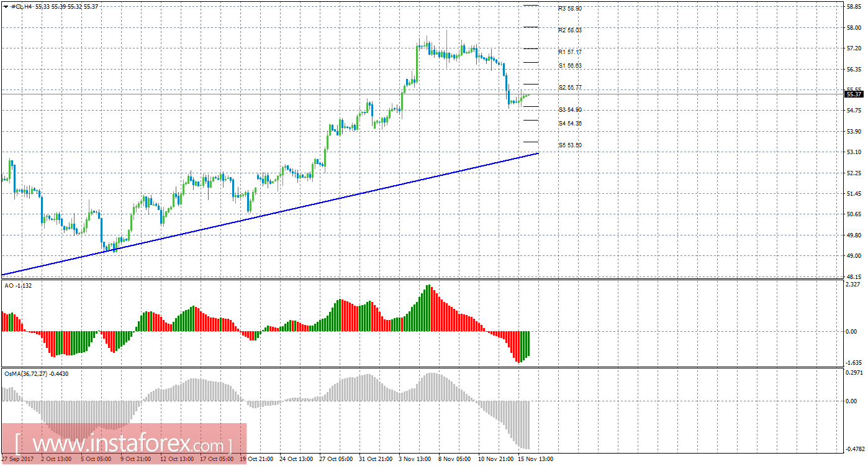The image size is (868, 466).
Task: Select the S3 54.90 support label
Action: pos(569,109)
